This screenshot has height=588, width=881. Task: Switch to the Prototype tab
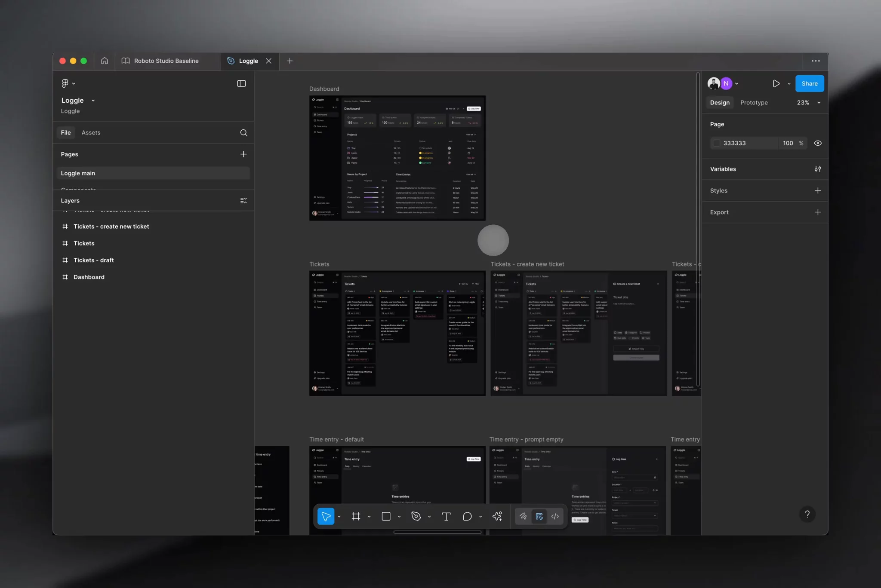click(x=754, y=103)
